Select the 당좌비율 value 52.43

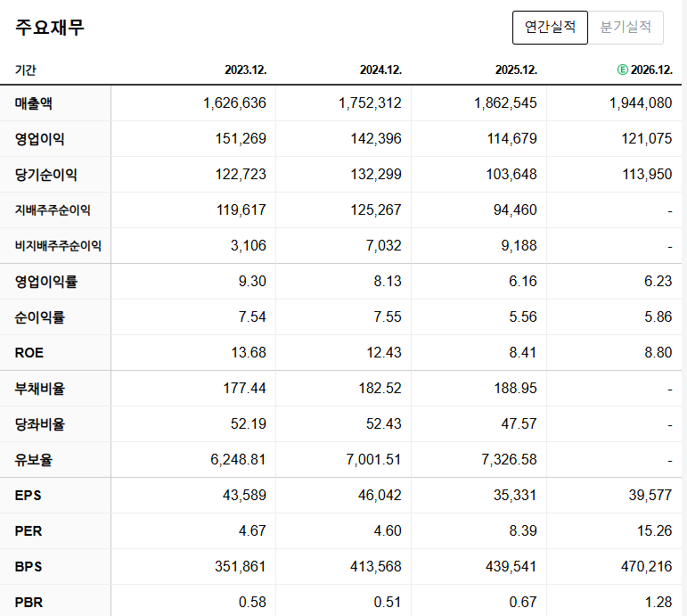pos(384,423)
